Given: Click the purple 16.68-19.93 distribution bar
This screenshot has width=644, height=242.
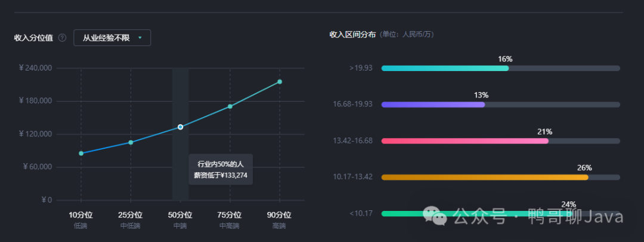Looking at the screenshot, I should [x=433, y=105].
